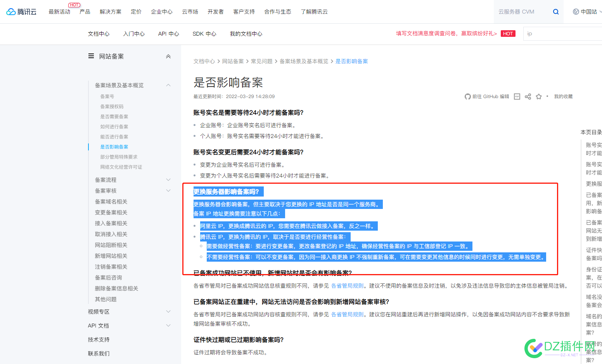Image resolution: width=602 pixels, height=364 pixels.
Task: Open sidebar item 备案域名相关
Action: (111, 202)
